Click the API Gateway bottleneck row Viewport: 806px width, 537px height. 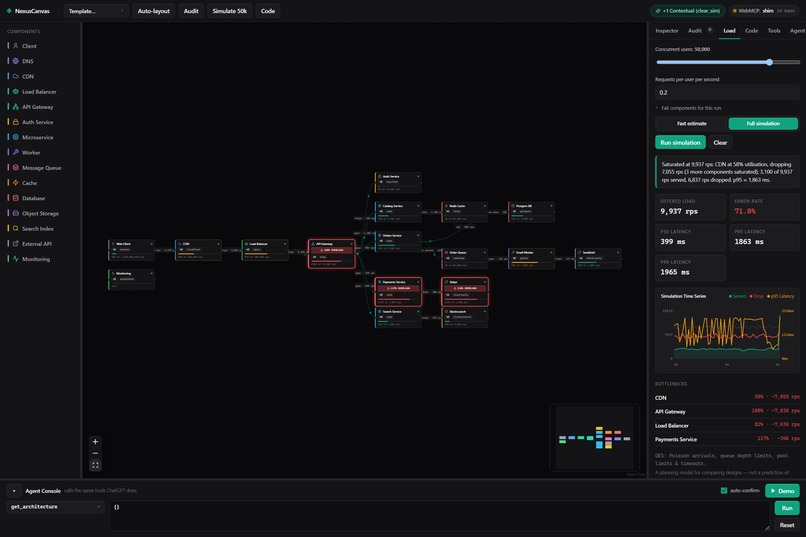727,411
